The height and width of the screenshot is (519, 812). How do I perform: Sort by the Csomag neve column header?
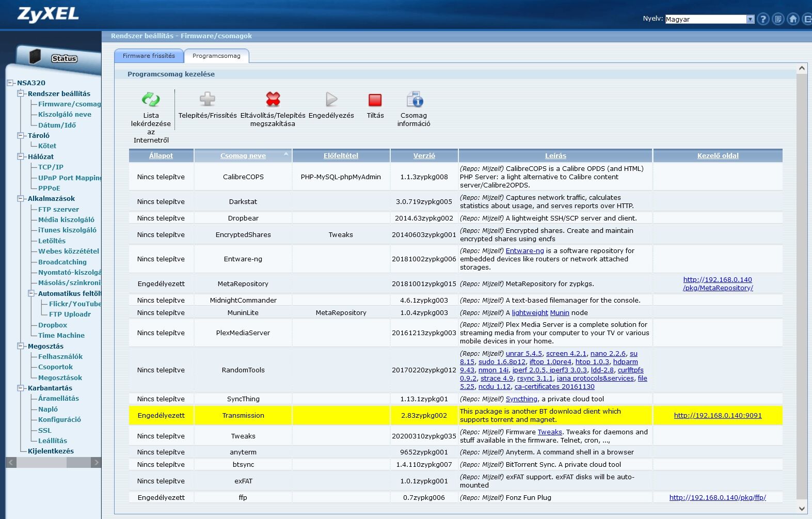click(243, 155)
